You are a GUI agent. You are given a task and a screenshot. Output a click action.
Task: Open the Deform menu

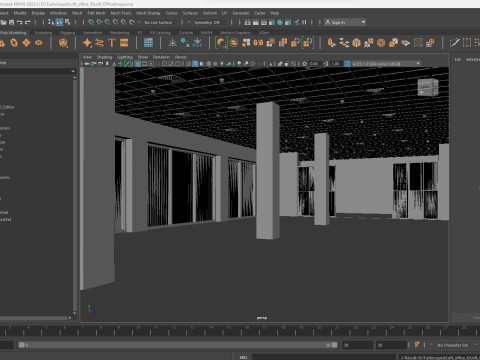pyautogui.click(x=210, y=13)
